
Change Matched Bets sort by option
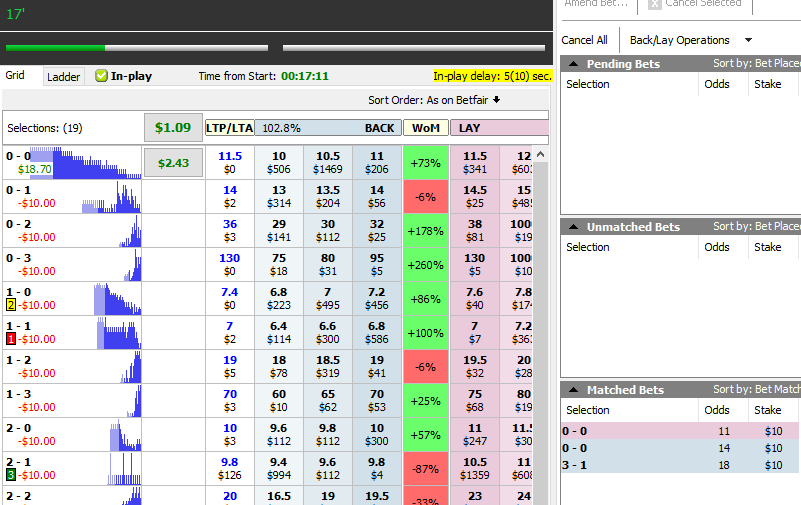[x=757, y=389]
